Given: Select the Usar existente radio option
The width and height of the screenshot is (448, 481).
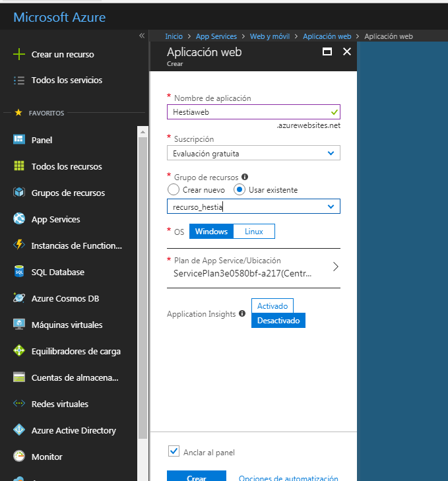Looking at the screenshot, I should (x=240, y=189).
